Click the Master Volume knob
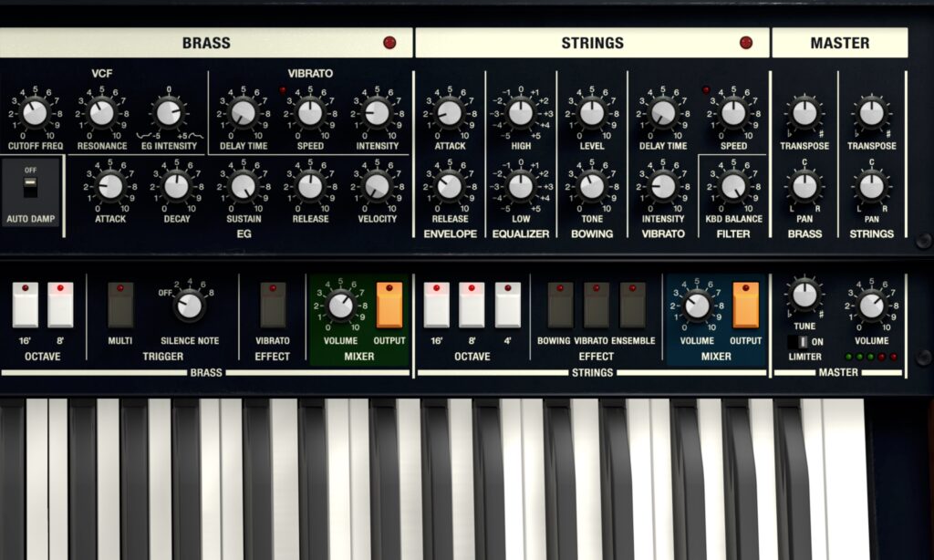934x560 pixels. pyautogui.click(x=871, y=306)
